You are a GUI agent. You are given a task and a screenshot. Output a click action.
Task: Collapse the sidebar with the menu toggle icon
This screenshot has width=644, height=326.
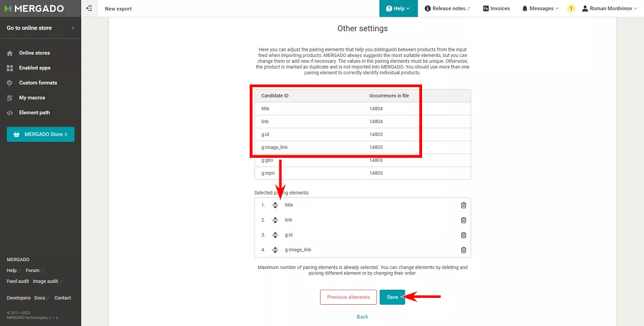pos(89,8)
